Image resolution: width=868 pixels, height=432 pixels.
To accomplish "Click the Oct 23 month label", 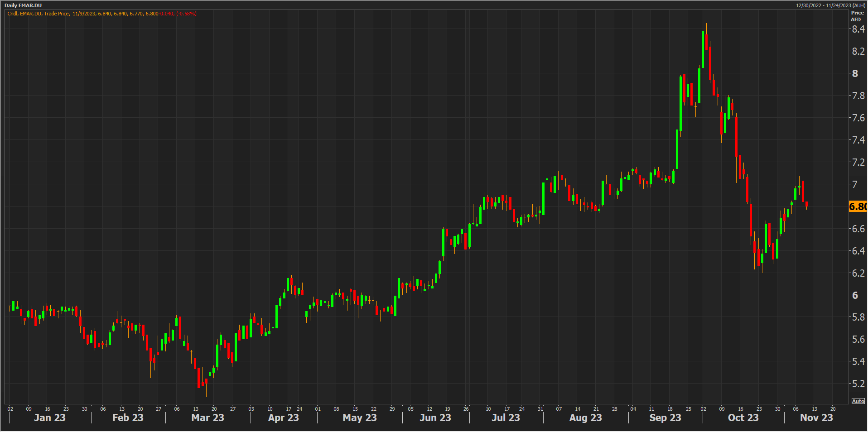I will pyautogui.click(x=743, y=418).
